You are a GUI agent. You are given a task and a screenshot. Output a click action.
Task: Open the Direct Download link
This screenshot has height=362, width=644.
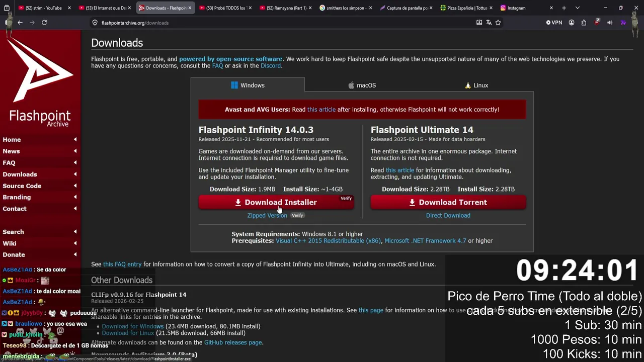pyautogui.click(x=448, y=216)
